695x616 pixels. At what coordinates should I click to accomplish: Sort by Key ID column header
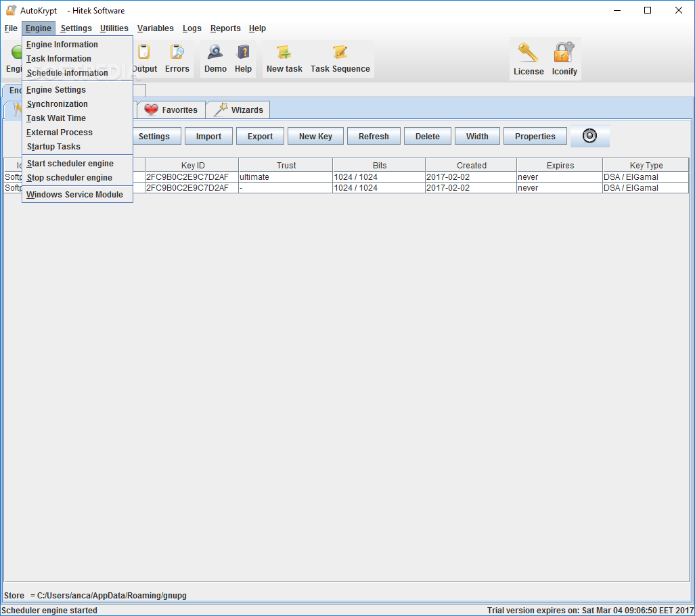[192, 165]
